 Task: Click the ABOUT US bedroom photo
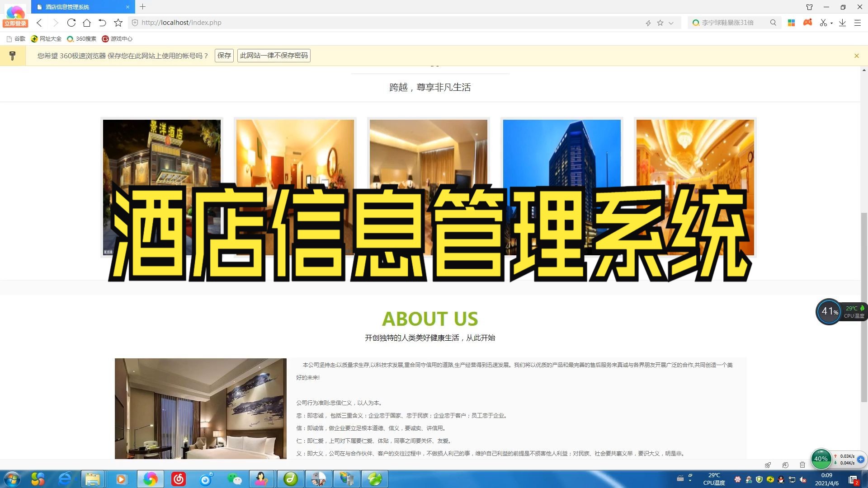200,408
